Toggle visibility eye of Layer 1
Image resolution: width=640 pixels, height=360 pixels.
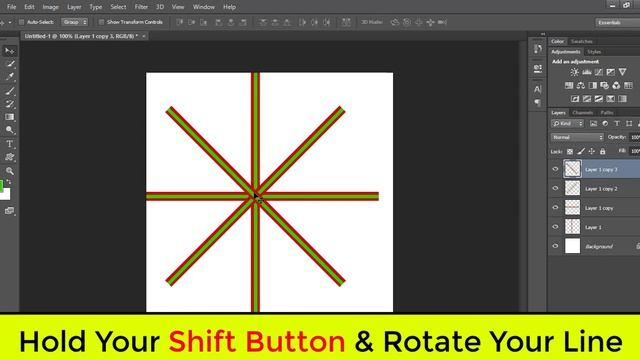click(555, 227)
